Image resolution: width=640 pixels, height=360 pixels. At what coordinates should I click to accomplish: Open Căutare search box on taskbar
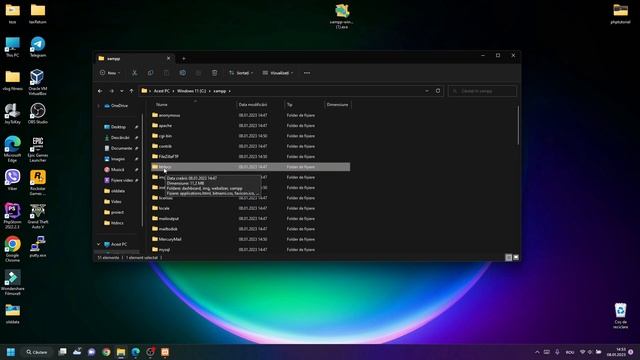pos(37,352)
